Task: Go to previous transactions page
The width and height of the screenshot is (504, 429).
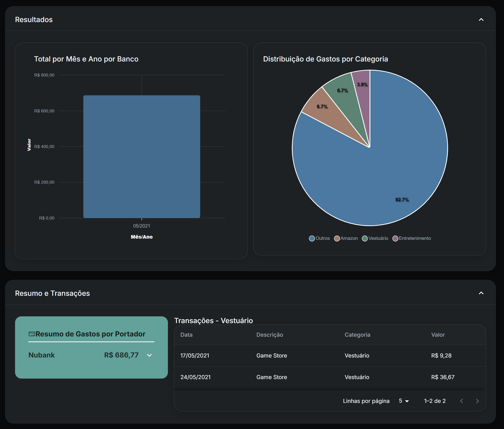Action: click(x=462, y=401)
